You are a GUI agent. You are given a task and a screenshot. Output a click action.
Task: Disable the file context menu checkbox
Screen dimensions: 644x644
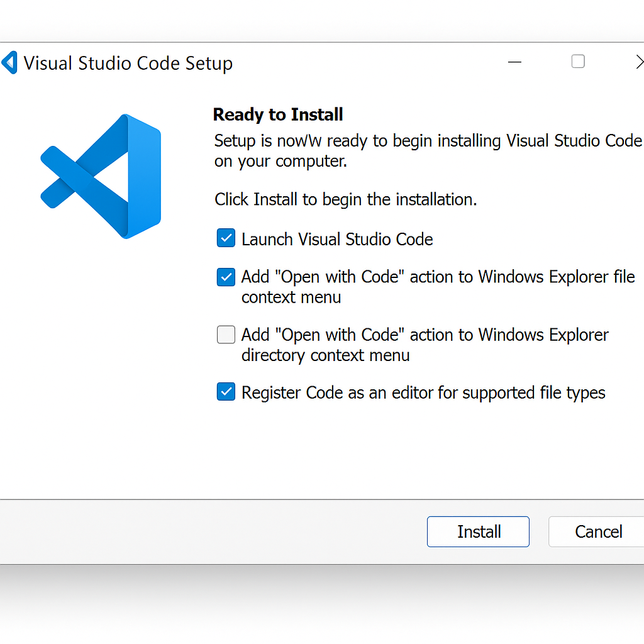click(226, 277)
